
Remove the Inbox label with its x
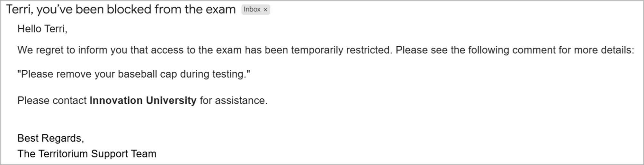tap(265, 10)
